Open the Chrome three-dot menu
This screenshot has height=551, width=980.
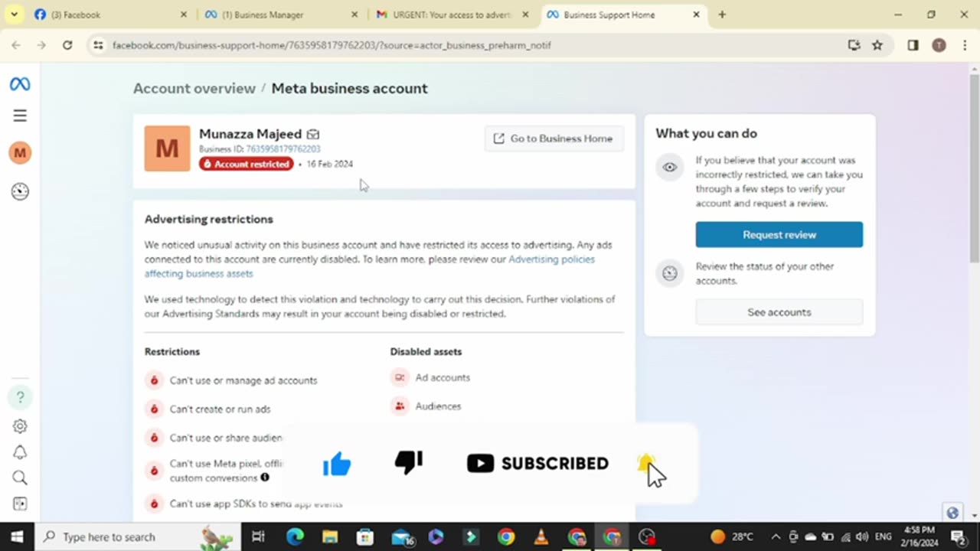pos(963,45)
